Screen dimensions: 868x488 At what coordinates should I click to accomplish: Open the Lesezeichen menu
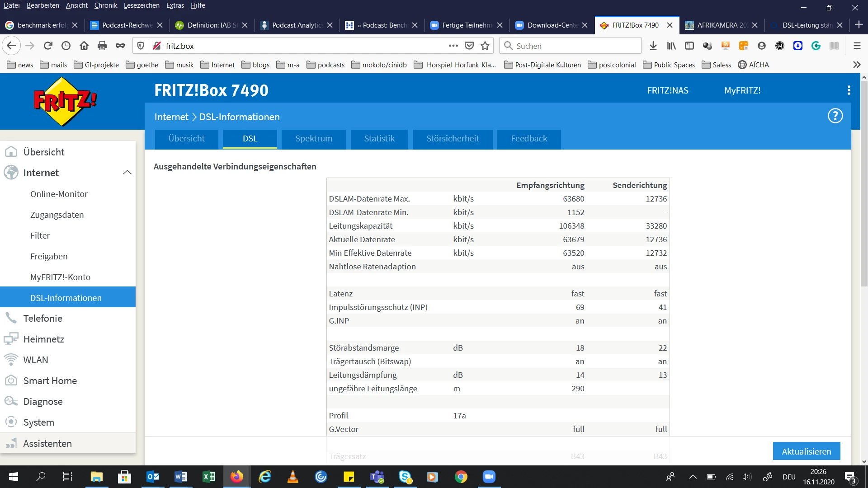tap(142, 5)
